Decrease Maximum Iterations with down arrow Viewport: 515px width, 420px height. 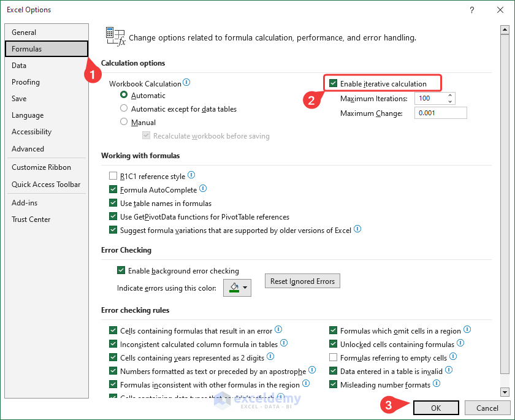tap(450, 101)
